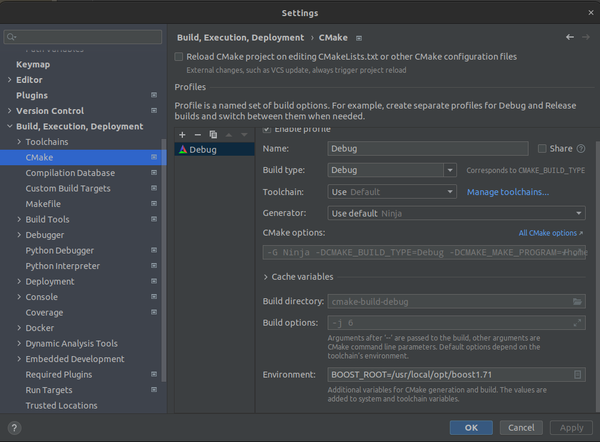Expand the Build options field
The image size is (600, 442).
point(577,322)
